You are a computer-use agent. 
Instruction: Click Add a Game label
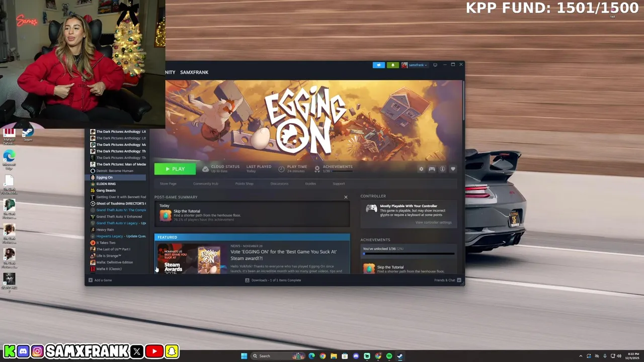[x=103, y=280]
